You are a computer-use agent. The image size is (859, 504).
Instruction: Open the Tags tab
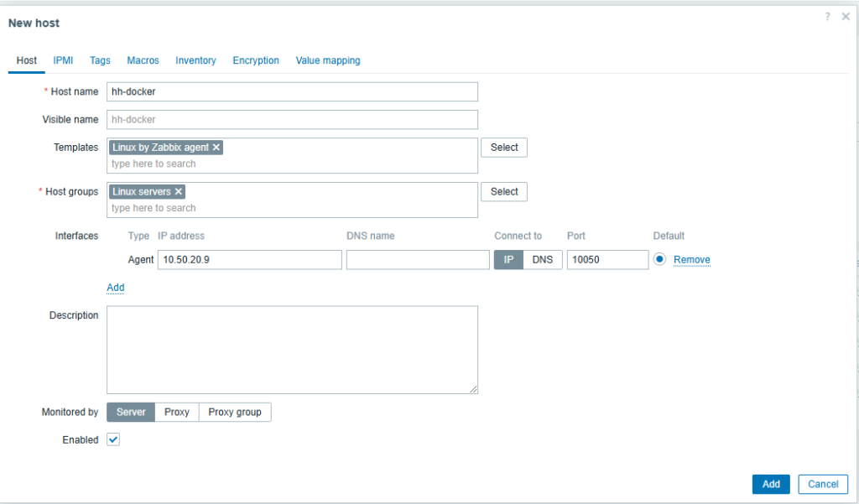[99, 60]
